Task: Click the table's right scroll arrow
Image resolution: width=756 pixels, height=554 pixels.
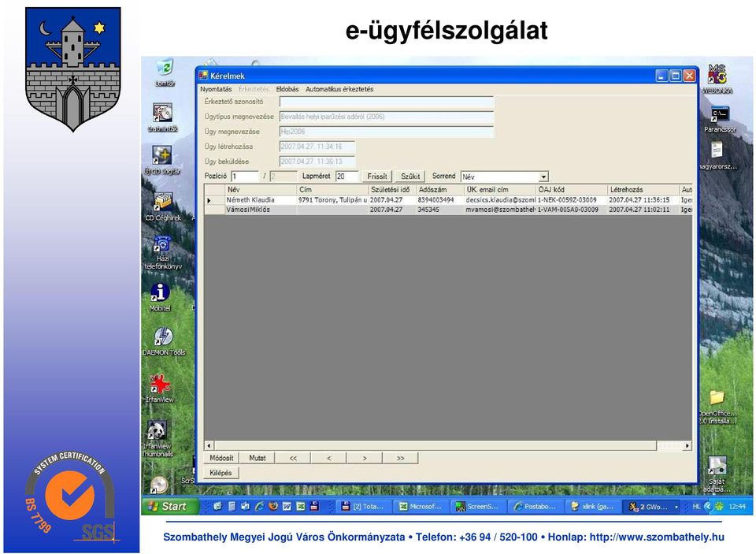Action: (x=687, y=445)
